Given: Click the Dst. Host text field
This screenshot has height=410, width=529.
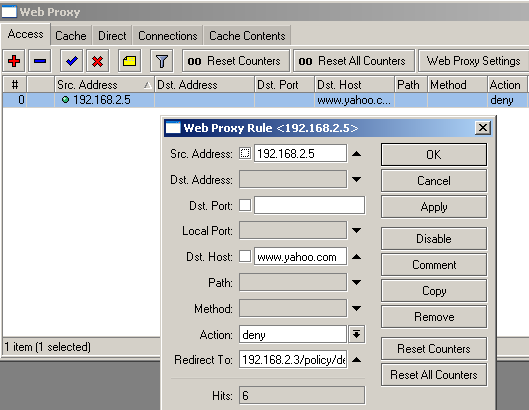Looking at the screenshot, I should [300, 257].
